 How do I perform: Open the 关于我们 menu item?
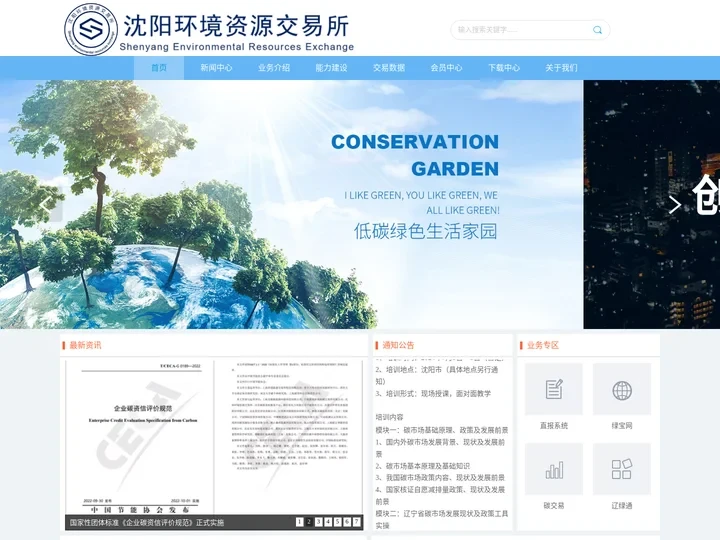click(x=561, y=68)
